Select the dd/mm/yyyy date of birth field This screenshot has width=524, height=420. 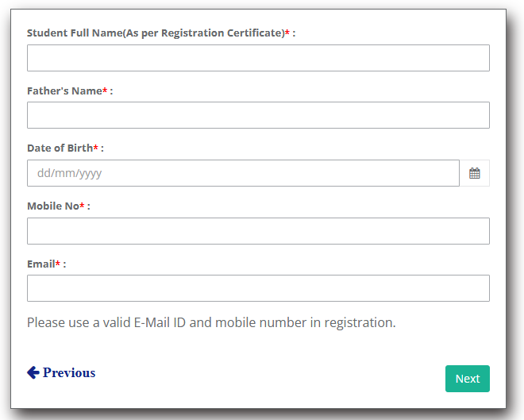243,173
